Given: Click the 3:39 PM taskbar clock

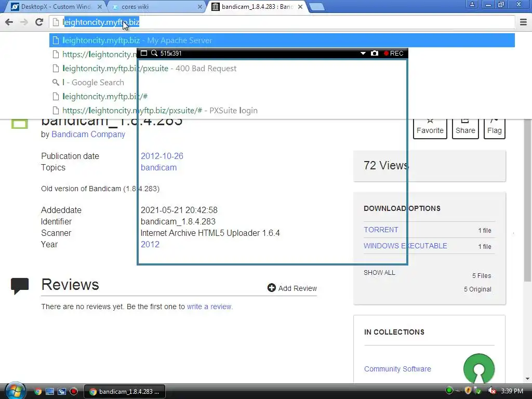Looking at the screenshot, I should pos(512,391).
